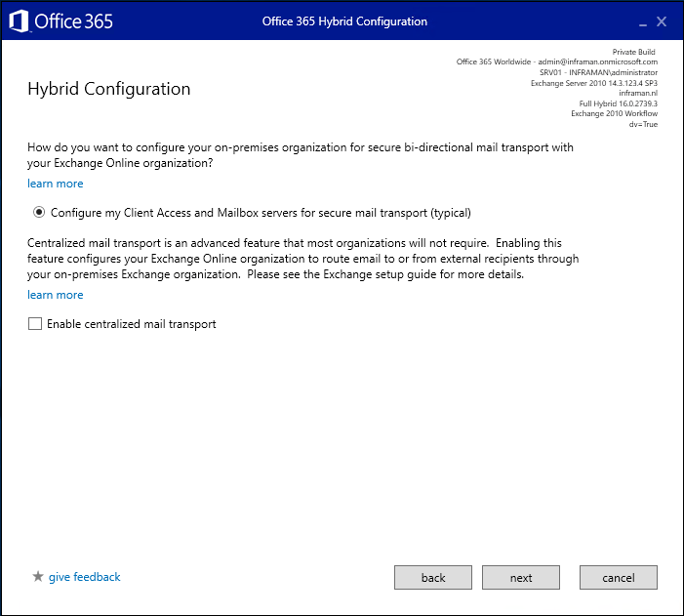Click the Office 365 brand text in the header

coord(74,21)
